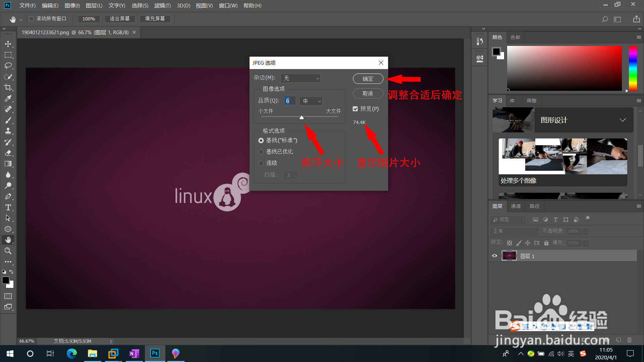Viewport: 644px width, 362px height.
Task: Select the Horizontal Type tool
Action: tap(8, 207)
